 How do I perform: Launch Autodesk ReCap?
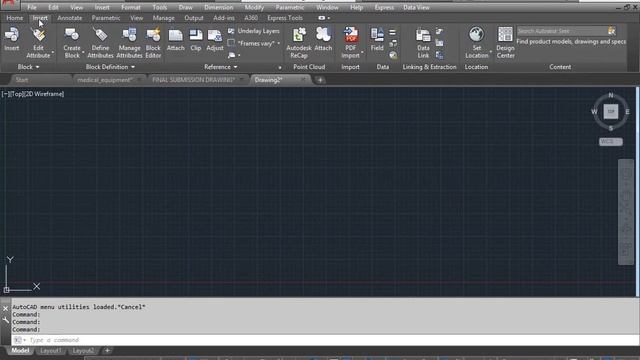pyautogui.click(x=299, y=42)
